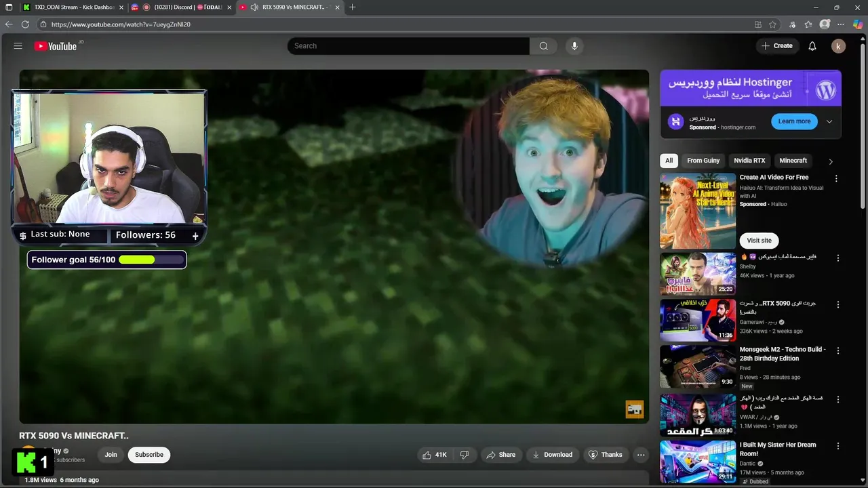
Task: Dislike the video with thumbs down
Action: coord(465,455)
